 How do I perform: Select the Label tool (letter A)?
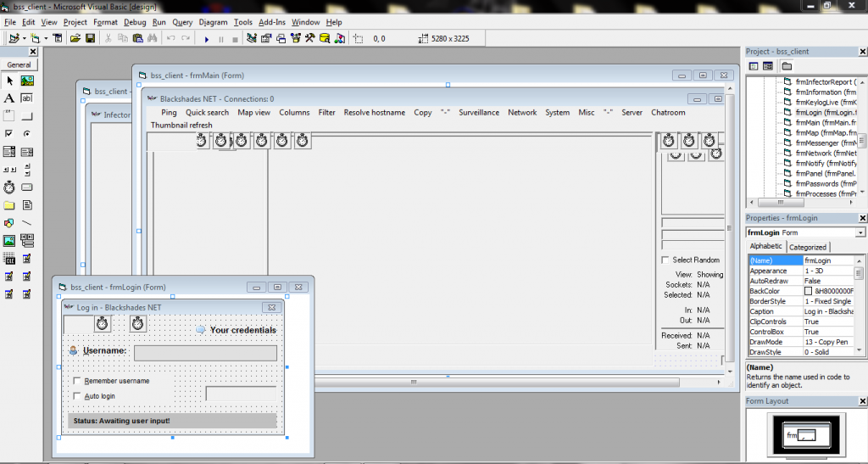pyautogui.click(x=8, y=98)
